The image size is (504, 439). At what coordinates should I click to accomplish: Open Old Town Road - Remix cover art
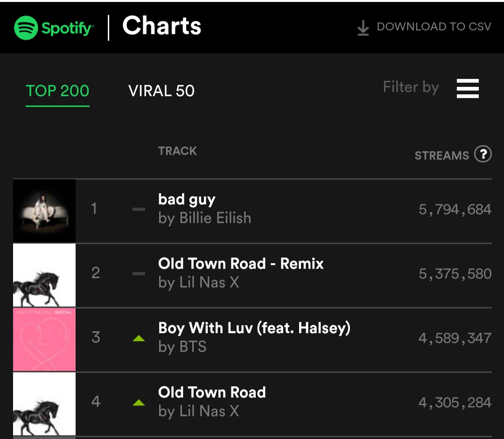44,275
